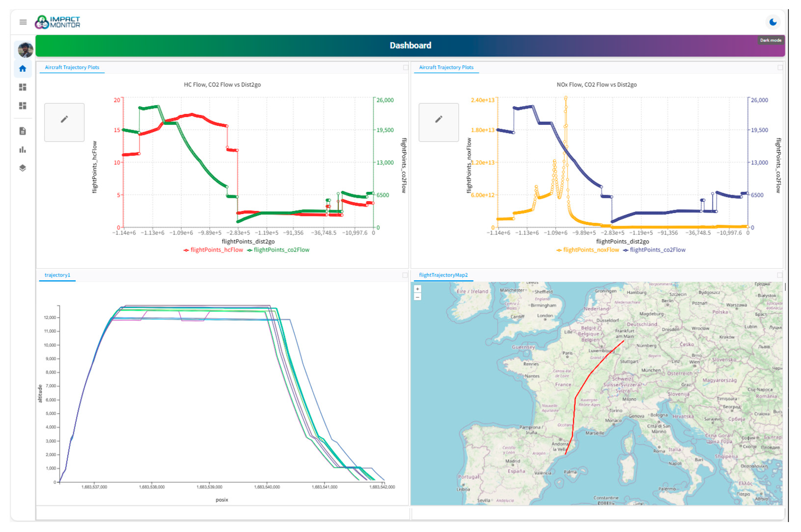The width and height of the screenshot is (801, 532).
Task: Open the bar chart icon in sidebar
Action: coord(23,150)
